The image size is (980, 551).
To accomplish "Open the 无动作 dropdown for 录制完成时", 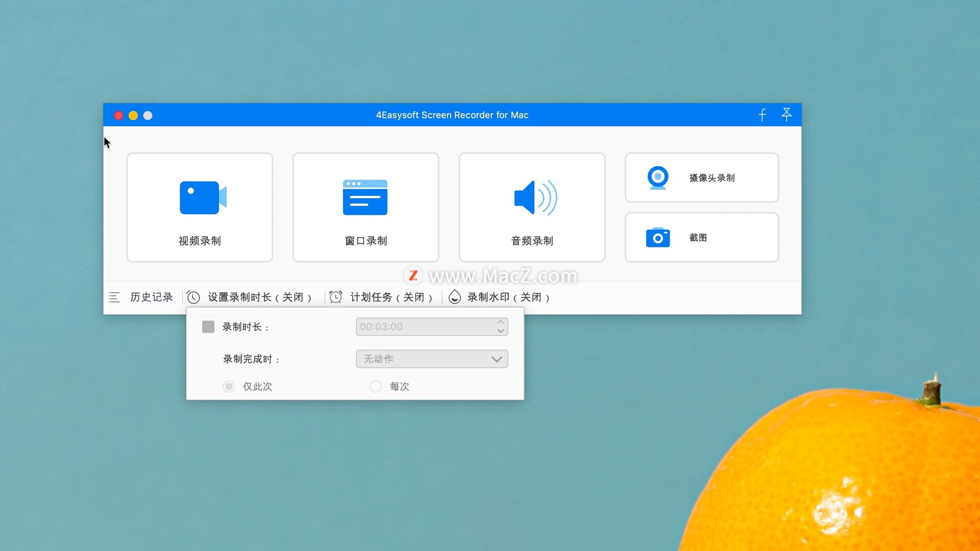I will click(432, 359).
